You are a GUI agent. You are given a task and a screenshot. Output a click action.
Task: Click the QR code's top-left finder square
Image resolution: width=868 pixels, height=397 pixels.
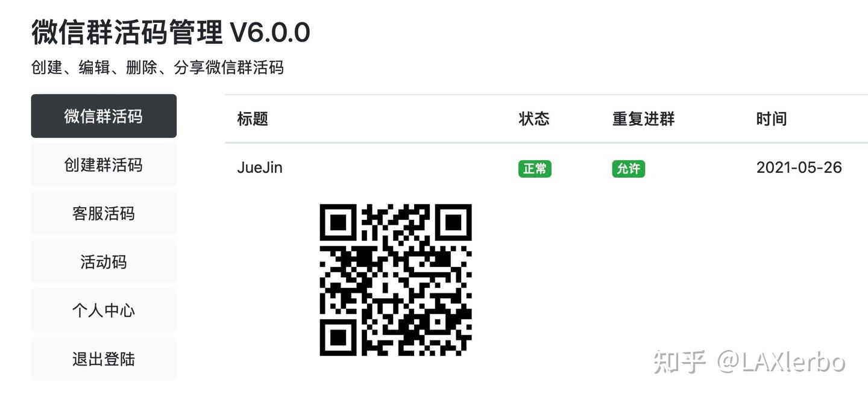338,222
